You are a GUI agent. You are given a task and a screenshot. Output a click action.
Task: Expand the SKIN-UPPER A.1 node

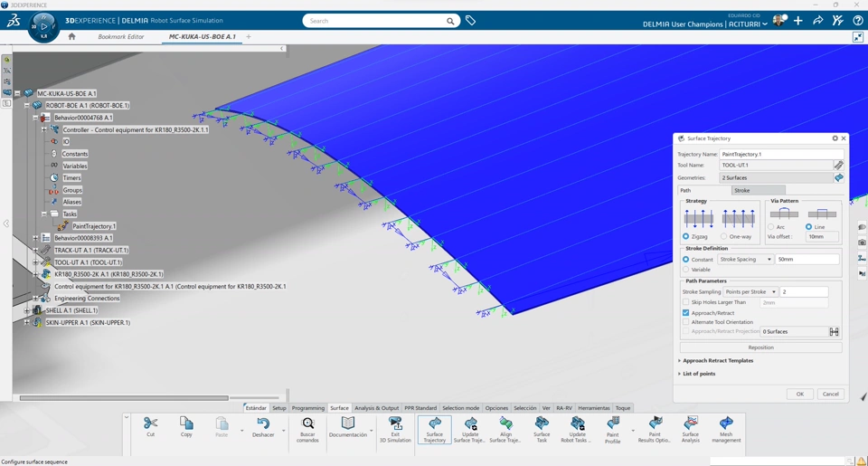pyautogui.click(x=26, y=322)
